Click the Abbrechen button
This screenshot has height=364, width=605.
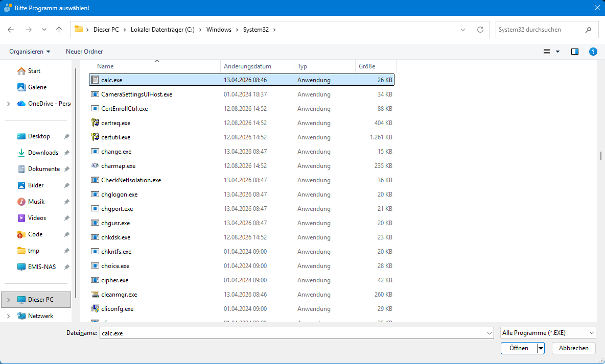574,348
